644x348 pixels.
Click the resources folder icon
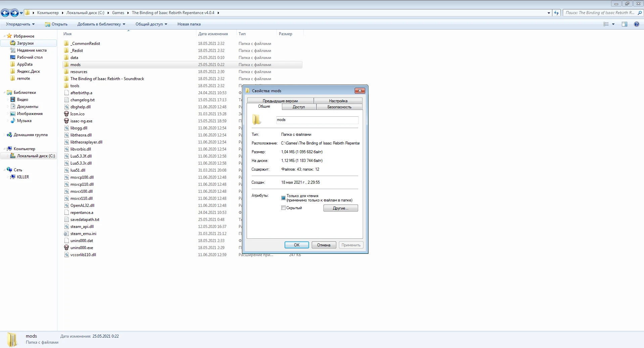[x=66, y=71]
